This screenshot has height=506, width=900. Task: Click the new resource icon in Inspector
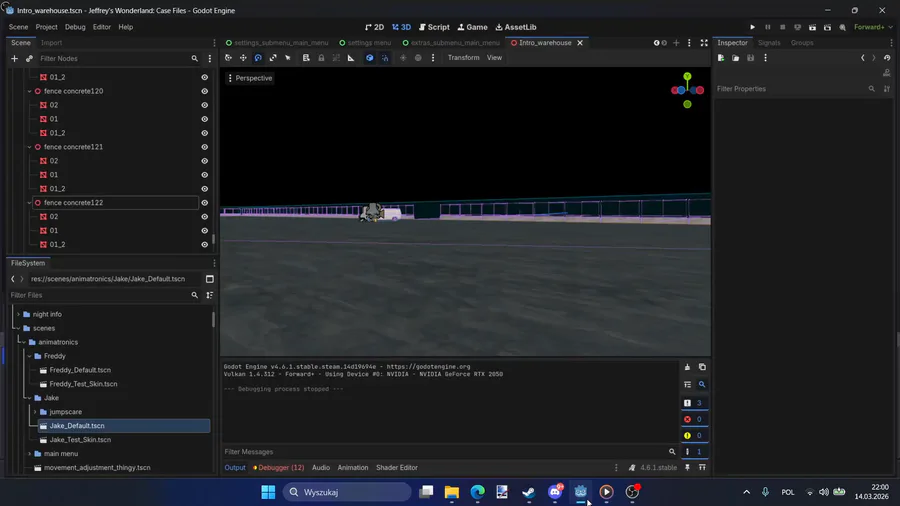coord(721,58)
